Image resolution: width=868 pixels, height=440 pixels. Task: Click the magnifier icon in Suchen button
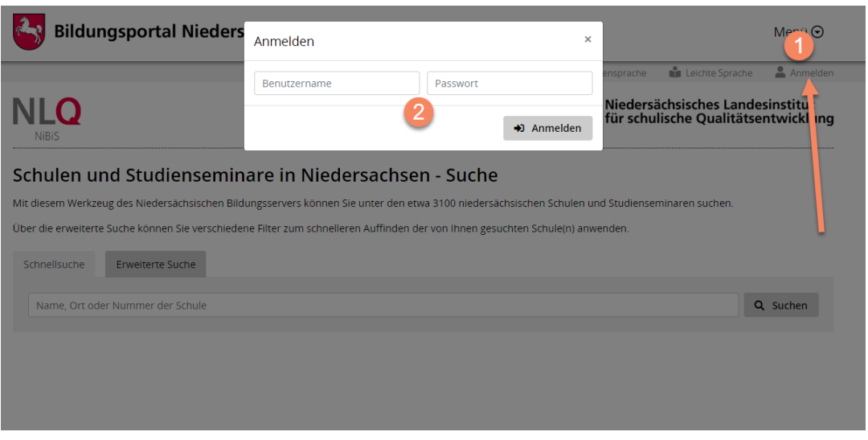pos(759,306)
